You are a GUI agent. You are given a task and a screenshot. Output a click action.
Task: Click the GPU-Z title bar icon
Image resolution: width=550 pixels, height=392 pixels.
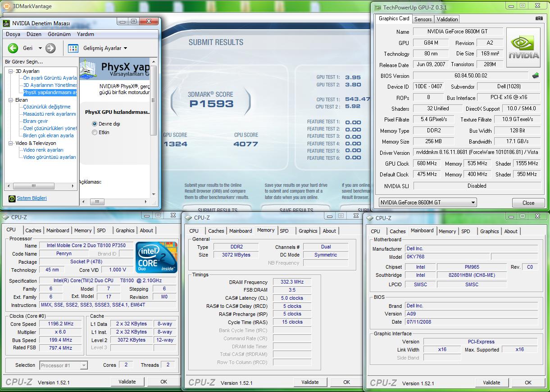pyautogui.click(x=377, y=7)
